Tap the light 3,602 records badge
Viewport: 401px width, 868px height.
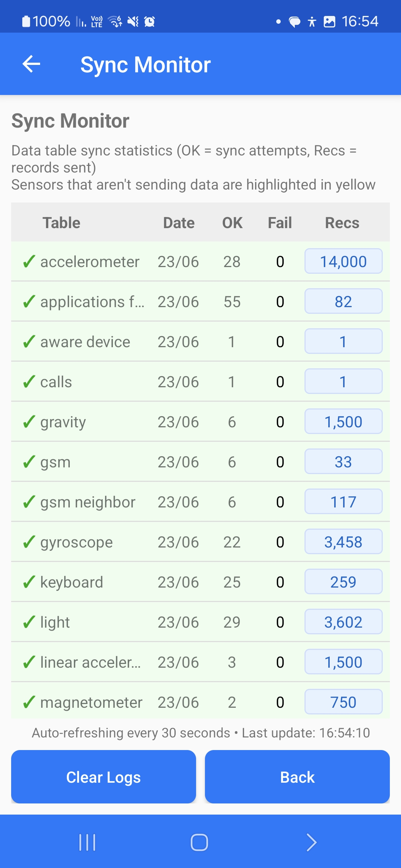[x=343, y=622]
